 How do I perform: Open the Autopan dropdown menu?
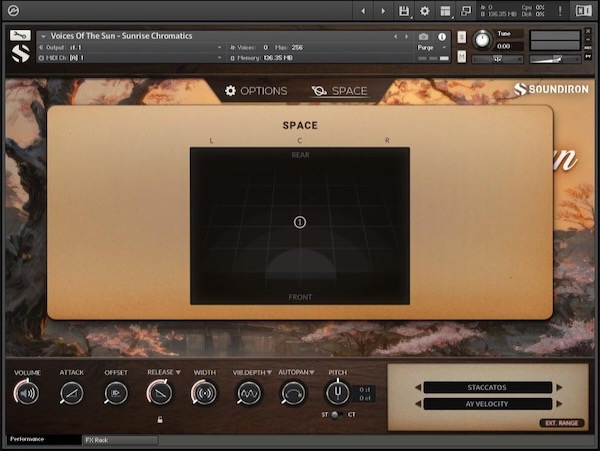pos(313,372)
